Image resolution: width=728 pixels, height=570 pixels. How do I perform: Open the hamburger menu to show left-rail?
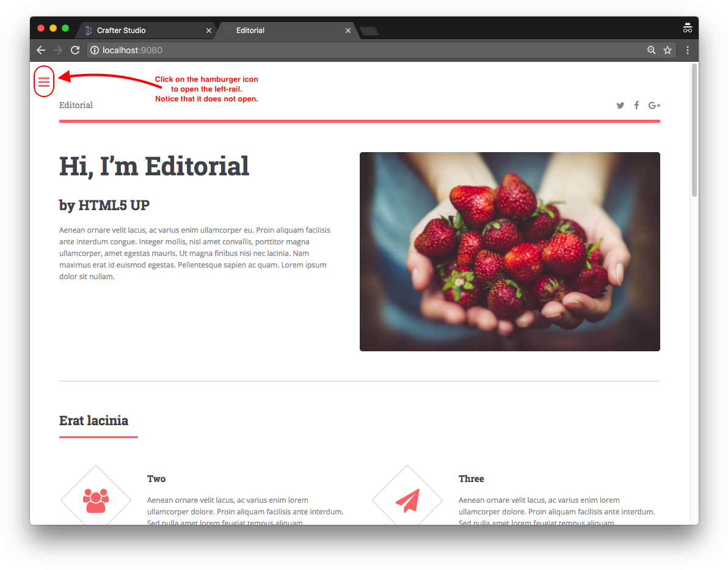click(43, 82)
